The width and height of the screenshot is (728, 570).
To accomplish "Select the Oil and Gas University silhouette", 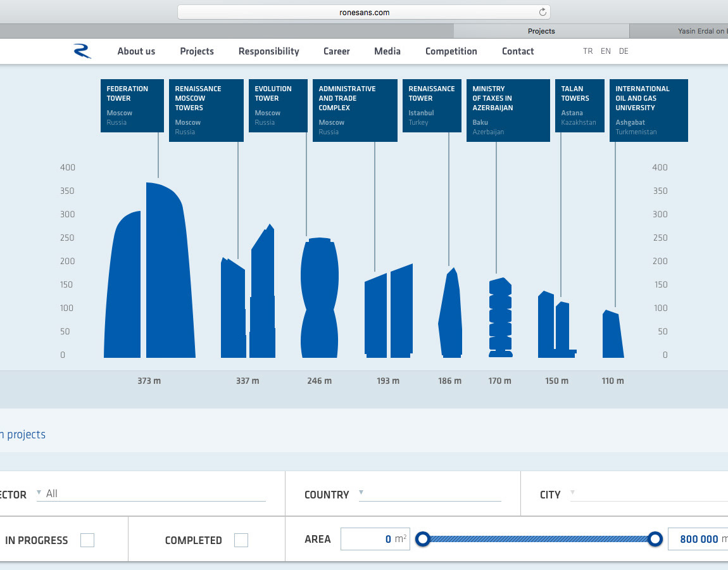I will click(x=613, y=334).
